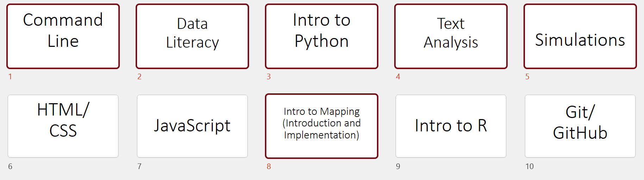Click slide number 4 label
Viewport: 644px width, 180px height.
pos(398,76)
